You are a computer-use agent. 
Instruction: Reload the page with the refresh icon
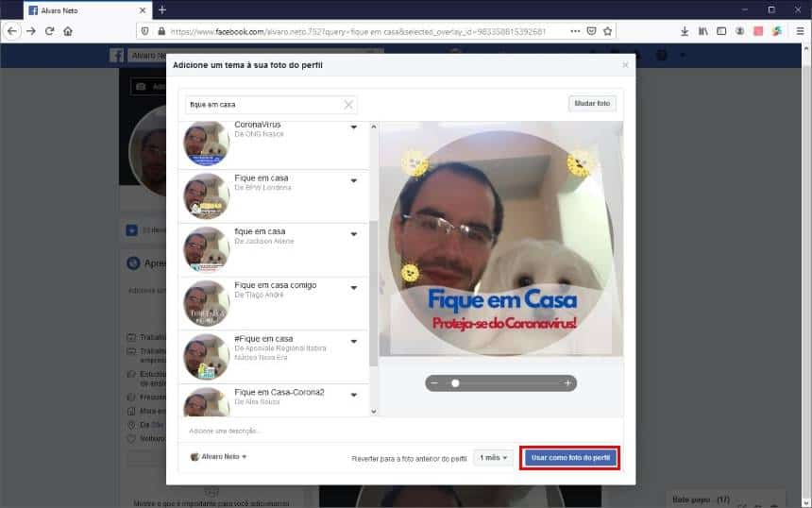coord(49,31)
